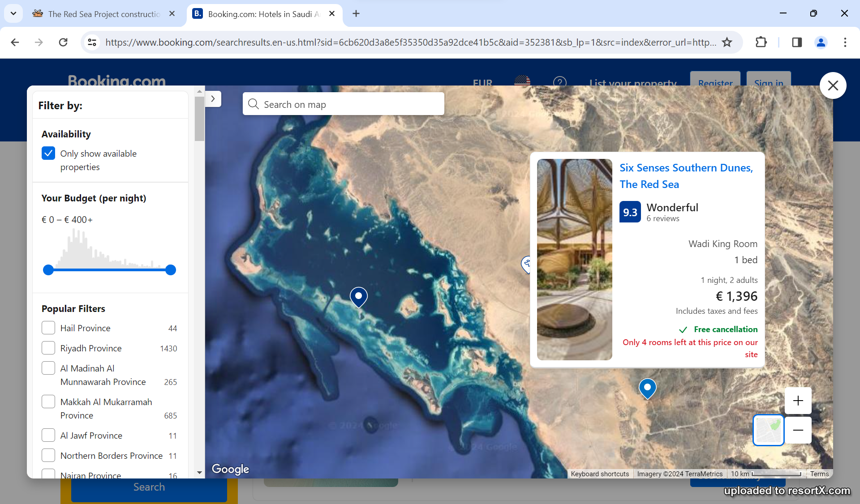Close the map overlay with X button
860x504 pixels.
(x=833, y=85)
